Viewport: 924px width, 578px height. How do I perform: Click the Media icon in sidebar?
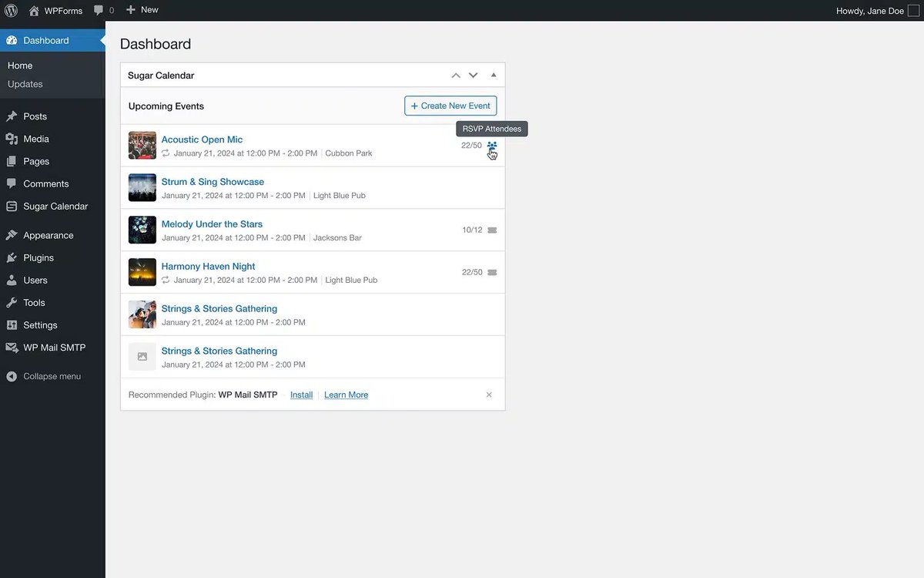[12, 139]
